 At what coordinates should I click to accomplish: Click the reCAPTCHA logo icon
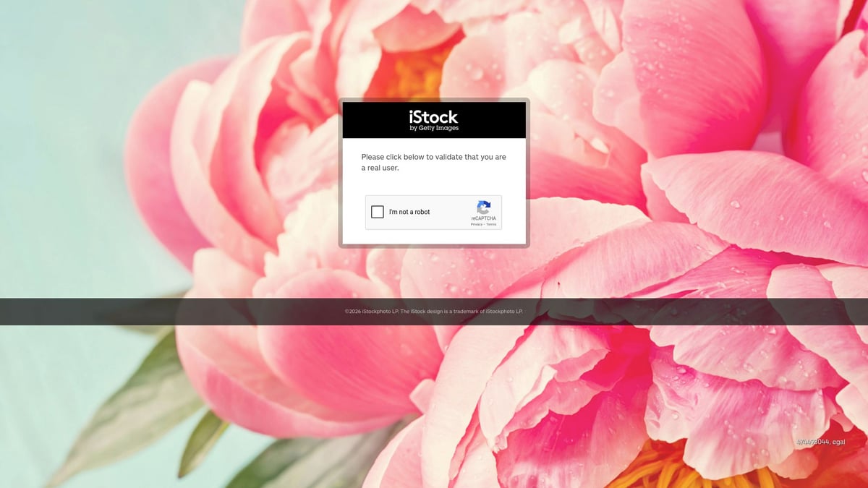[484, 207]
